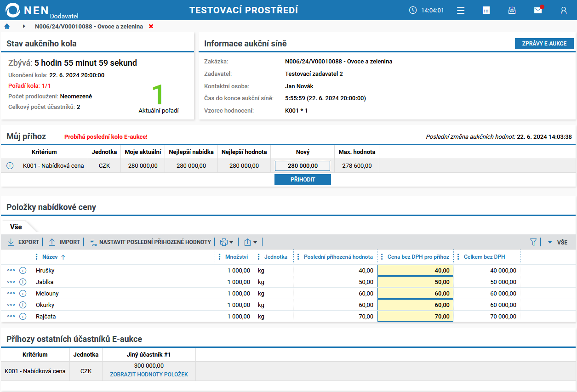Open the calendar icon in header
The image size is (577, 392).
(x=486, y=10)
